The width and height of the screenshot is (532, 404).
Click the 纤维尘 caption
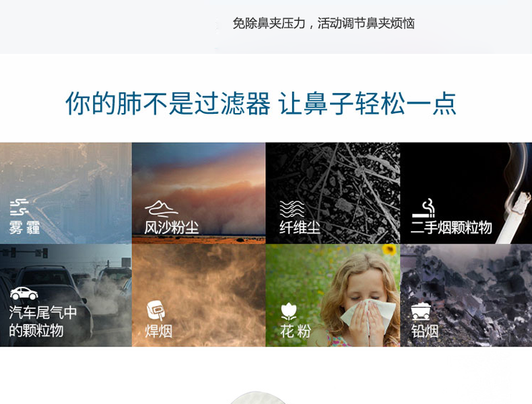coord(300,228)
